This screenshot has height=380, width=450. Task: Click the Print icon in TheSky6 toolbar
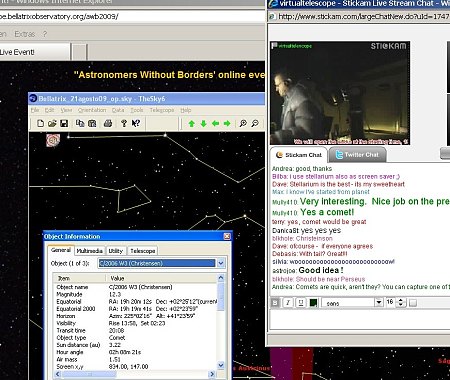pos(108,123)
